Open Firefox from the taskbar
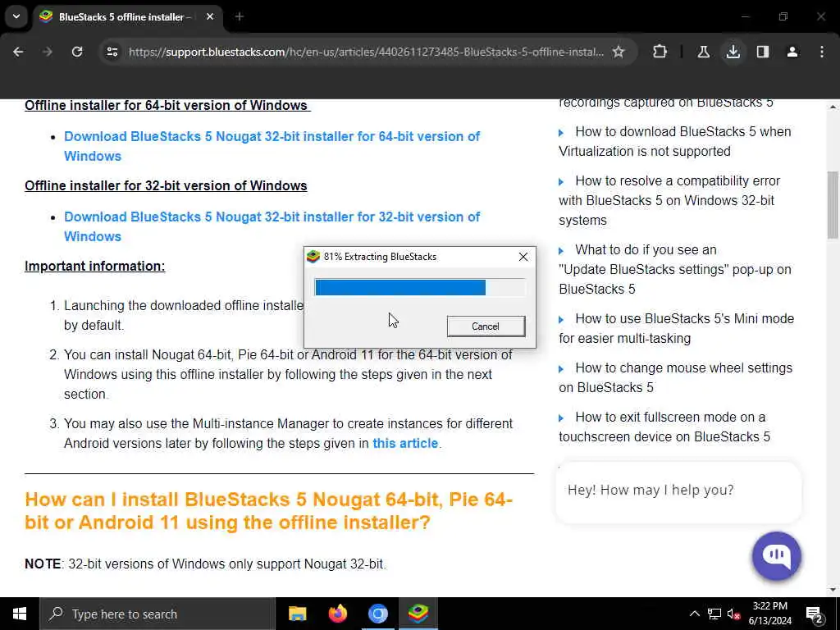This screenshot has height=630, width=840. click(x=337, y=614)
